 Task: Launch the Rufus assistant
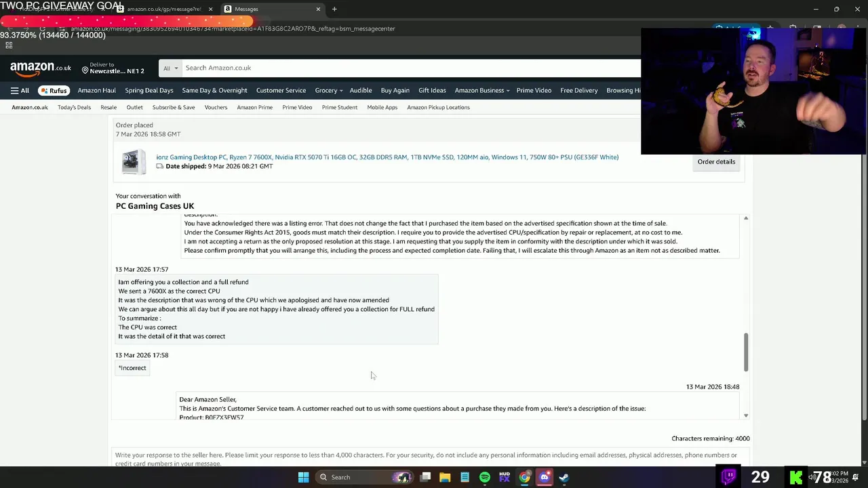[54, 90]
